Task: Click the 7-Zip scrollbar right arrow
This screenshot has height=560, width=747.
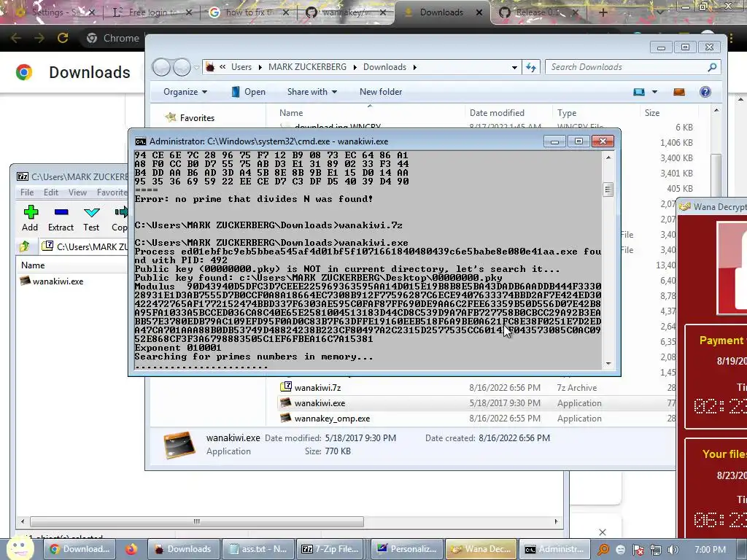Action: [x=556, y=521]
